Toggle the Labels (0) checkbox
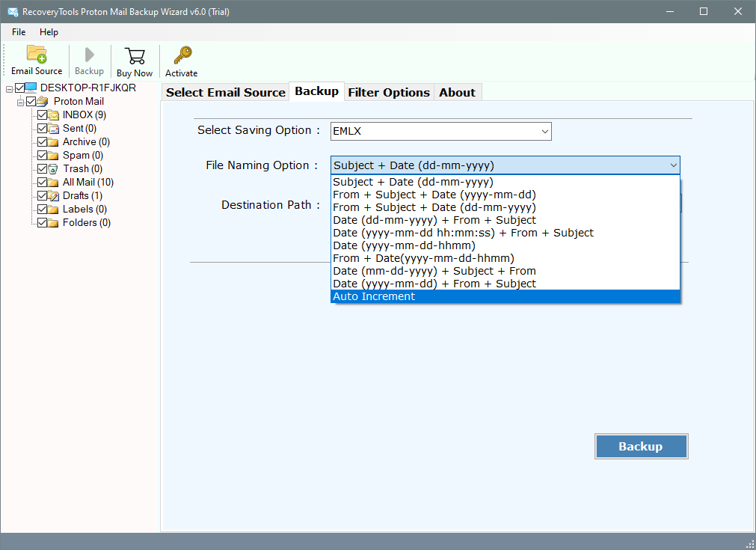This screenshot has width=756, height=550. [x=43, y=210]
